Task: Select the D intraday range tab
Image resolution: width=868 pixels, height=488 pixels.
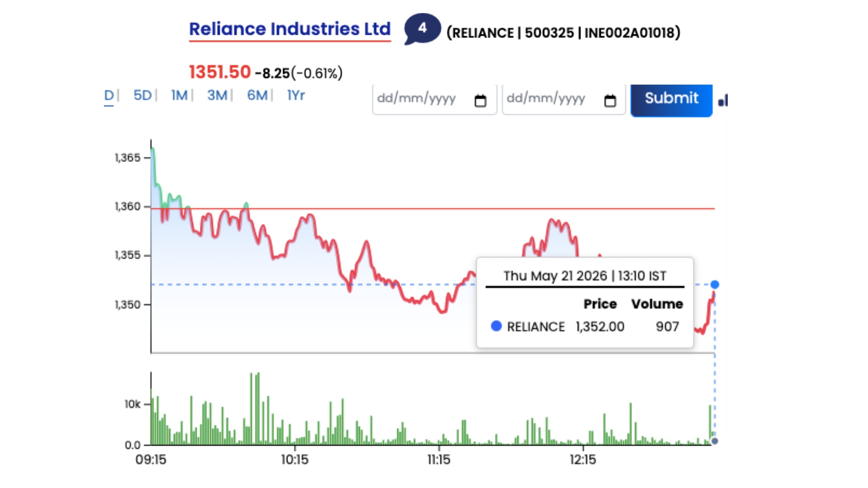Action: pyautogui.click(x=109, y=95)
